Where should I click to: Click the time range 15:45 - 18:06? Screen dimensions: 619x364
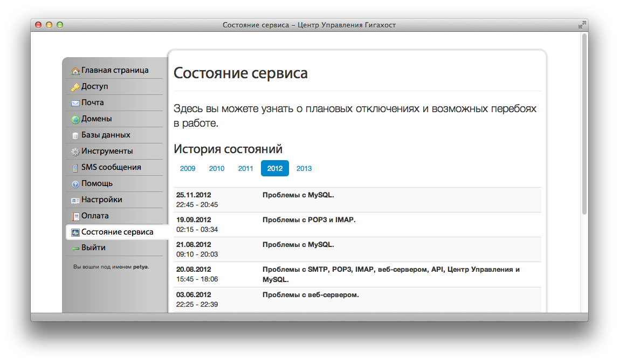pyautogui.click(x=197, y=279)
